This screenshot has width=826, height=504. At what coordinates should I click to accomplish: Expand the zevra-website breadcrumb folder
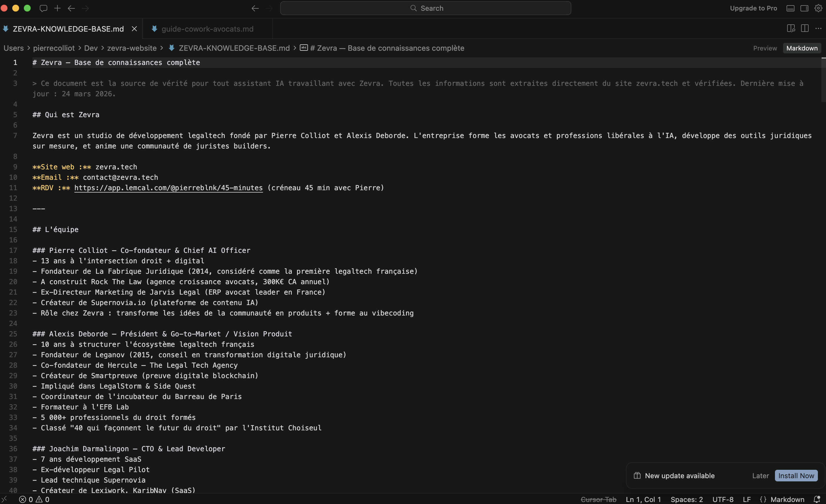click(x=132, y=48)
